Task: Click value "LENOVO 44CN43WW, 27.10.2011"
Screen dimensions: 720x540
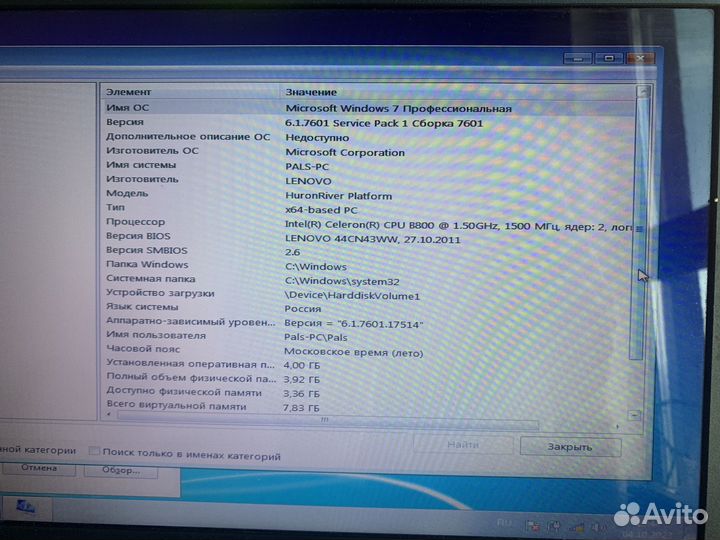Action: point(372,239)
